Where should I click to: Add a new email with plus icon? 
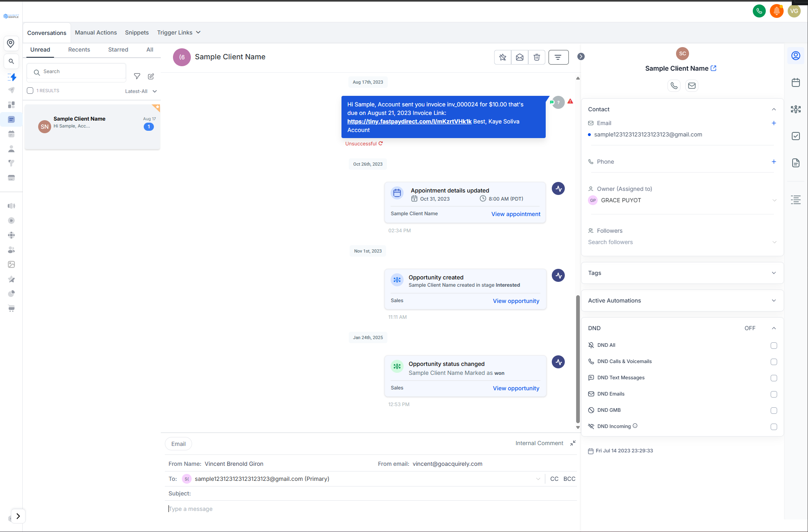coord(774,123)
